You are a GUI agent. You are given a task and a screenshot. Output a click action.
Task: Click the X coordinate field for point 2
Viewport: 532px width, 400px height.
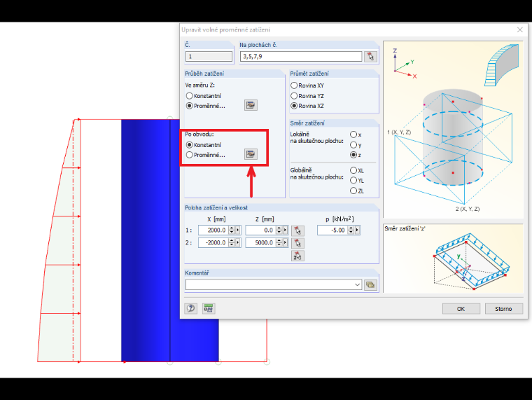coord(213,242)
